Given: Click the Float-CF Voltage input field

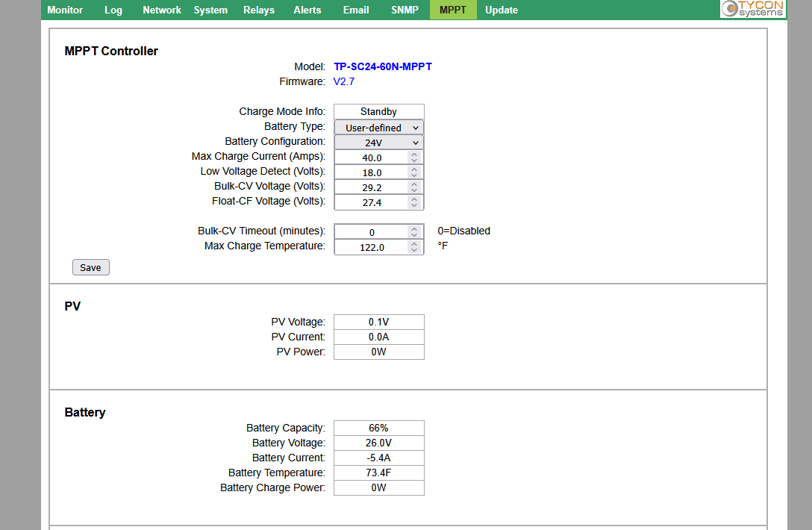Looking at the screenshot, I should pos(379,202).
